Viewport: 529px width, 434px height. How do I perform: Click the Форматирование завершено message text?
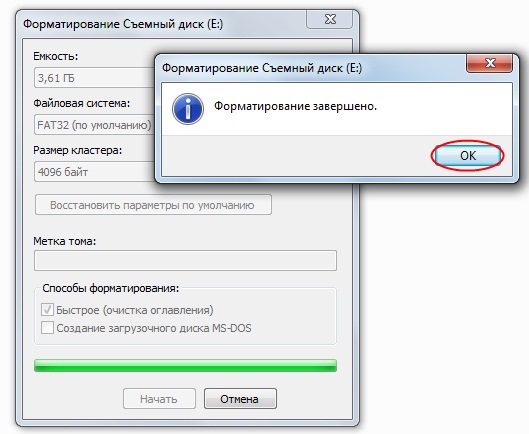(296, 106)
